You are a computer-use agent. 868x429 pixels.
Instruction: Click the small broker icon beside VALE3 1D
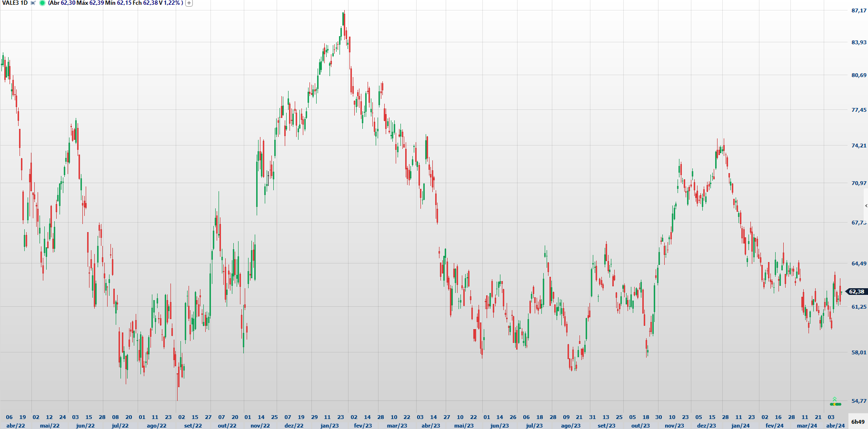33,3
